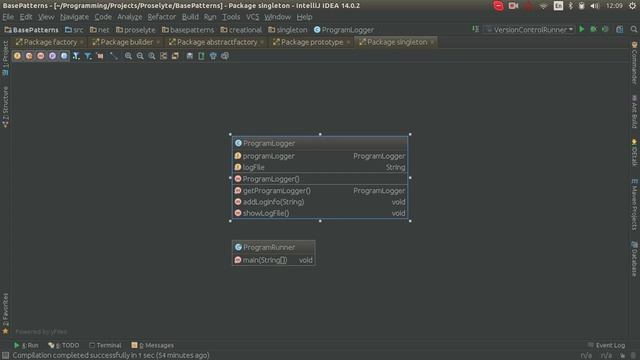Click the Search Everywhere magnifier
The height and width of the screenshot is (360, 640).
(x=633, y=29)
